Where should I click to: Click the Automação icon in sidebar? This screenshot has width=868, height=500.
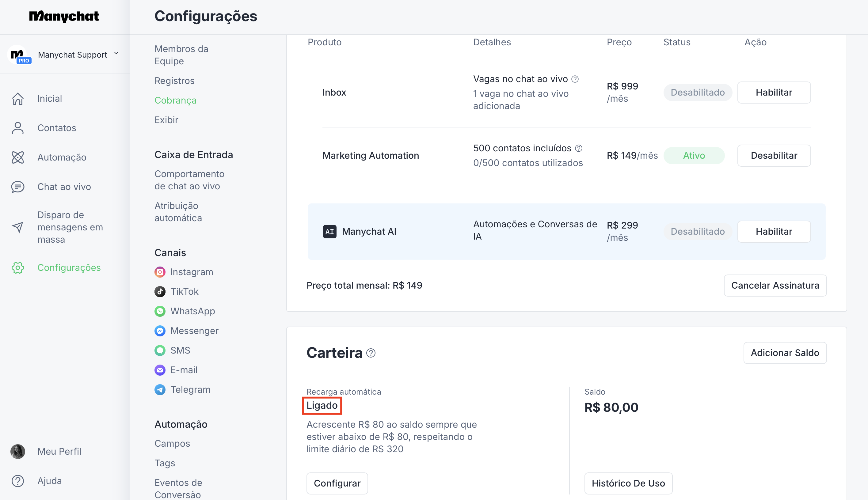[x=18, y=157]
